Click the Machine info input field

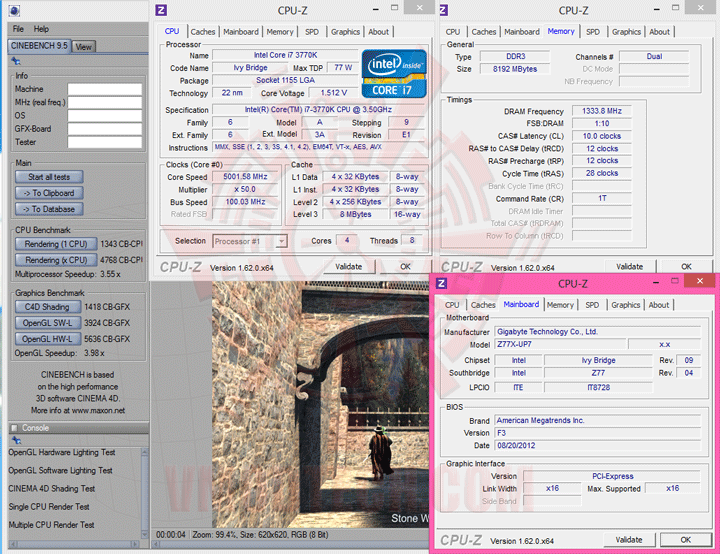[105, 89]
